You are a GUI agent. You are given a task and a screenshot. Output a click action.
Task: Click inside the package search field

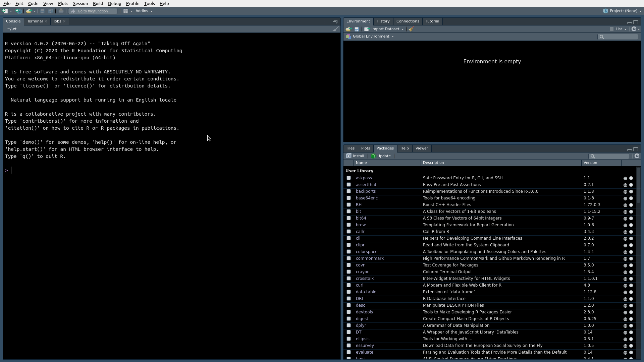[x=609, y=156]
